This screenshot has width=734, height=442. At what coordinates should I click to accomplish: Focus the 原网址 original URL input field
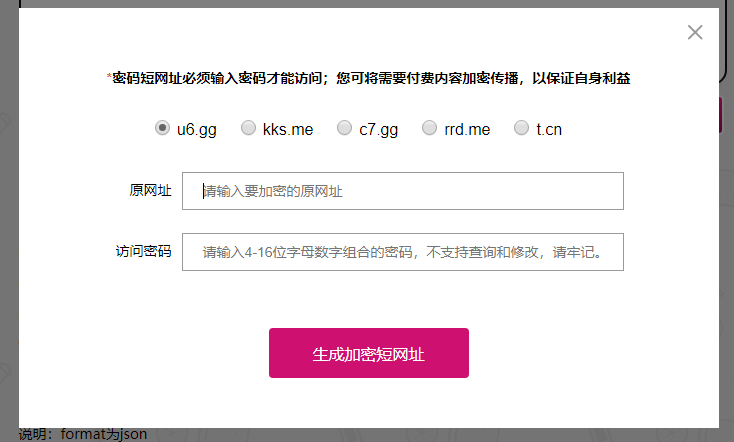403,191
